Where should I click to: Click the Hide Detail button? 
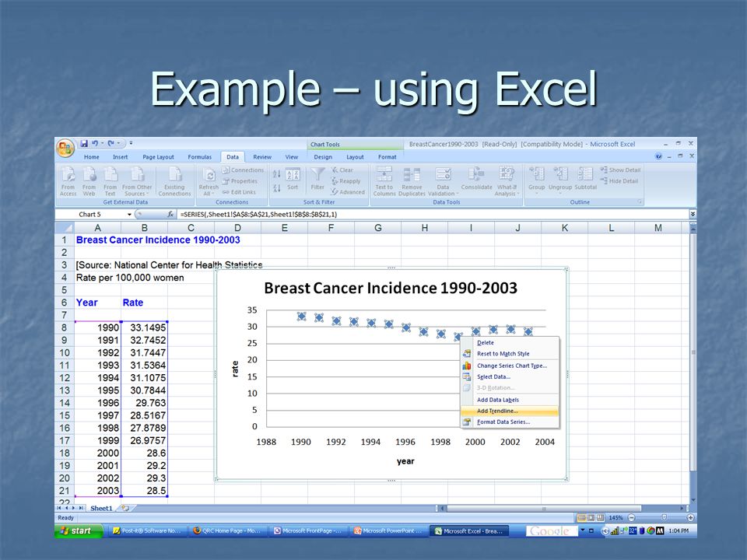pyautogui.click(x=619, y=181)
